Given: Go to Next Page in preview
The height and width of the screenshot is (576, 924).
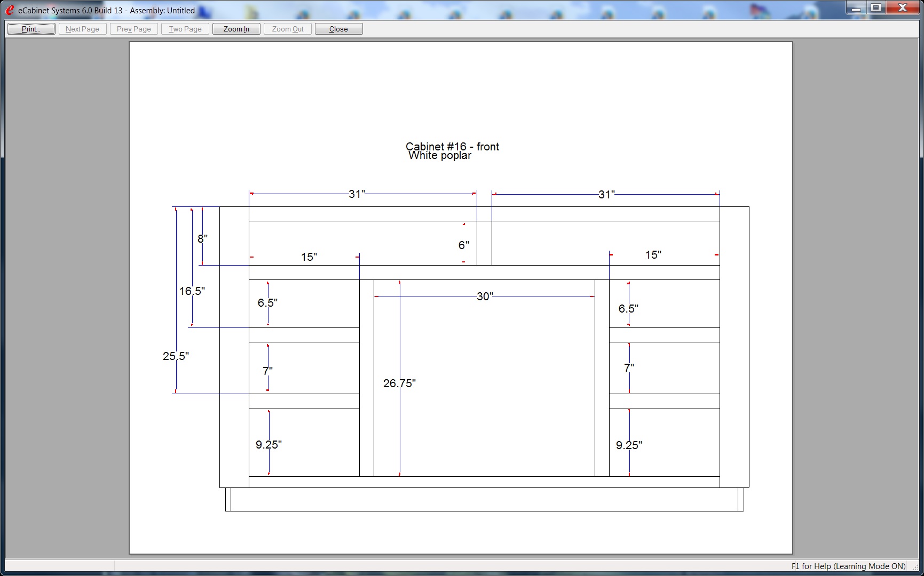Looking at the screenshot, I should [82, 29].
